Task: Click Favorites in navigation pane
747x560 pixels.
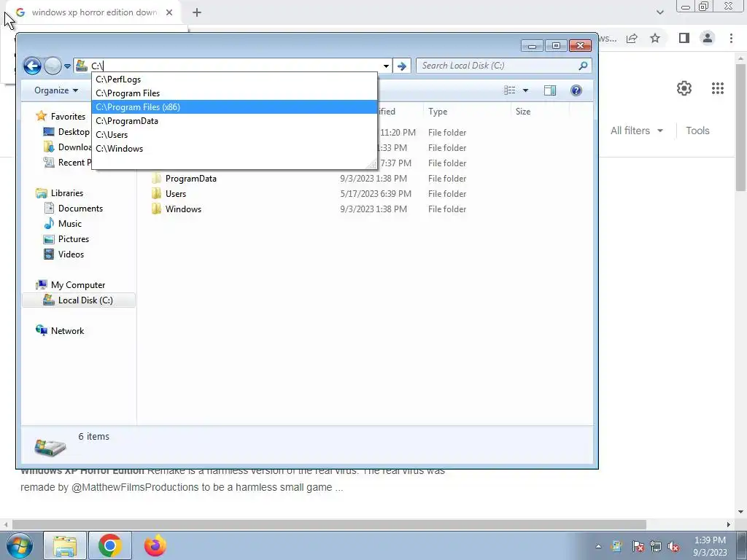Action: click(68, 116)
